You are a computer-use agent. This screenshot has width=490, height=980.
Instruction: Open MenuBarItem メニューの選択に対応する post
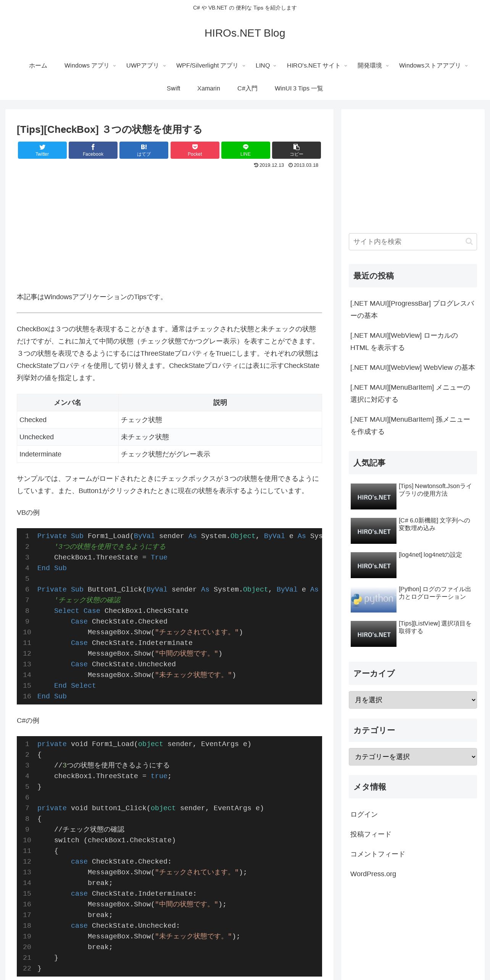[413, 393]
